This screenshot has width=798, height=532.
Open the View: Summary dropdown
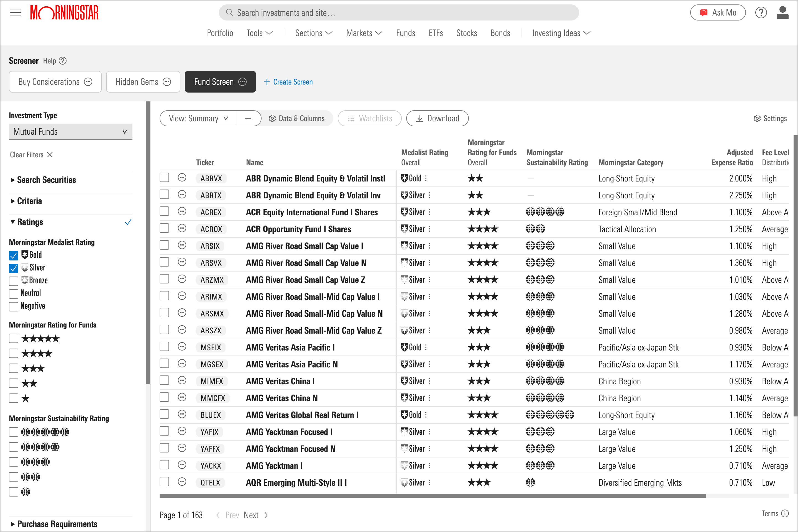198,118
